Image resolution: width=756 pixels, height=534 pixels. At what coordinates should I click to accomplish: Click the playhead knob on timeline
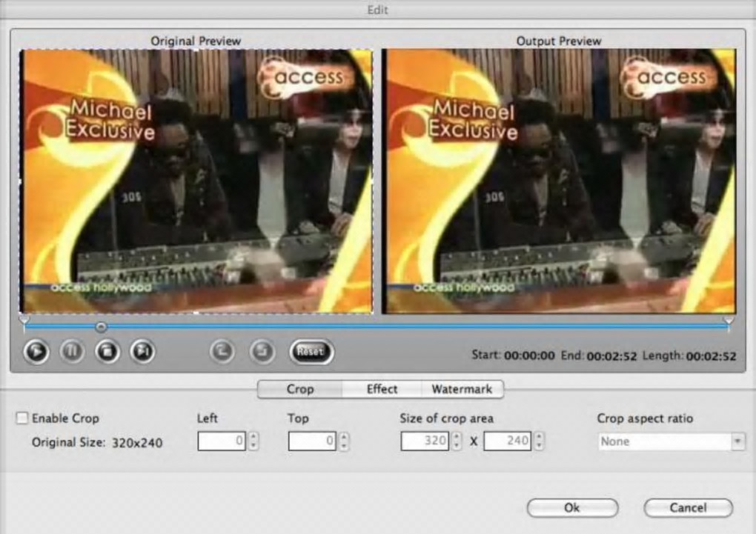100,327
